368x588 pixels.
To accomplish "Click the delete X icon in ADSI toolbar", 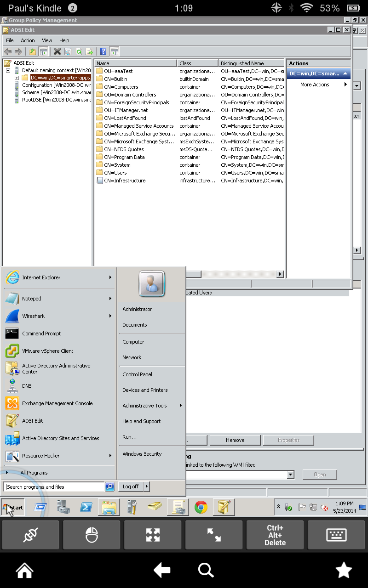I will [x=57, y=51].
